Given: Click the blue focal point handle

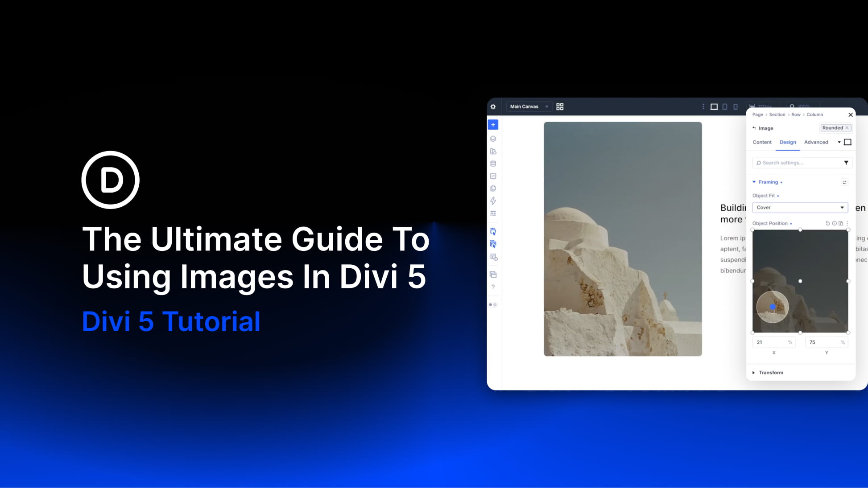Looking at the screenshot, I should click(773, 307).
